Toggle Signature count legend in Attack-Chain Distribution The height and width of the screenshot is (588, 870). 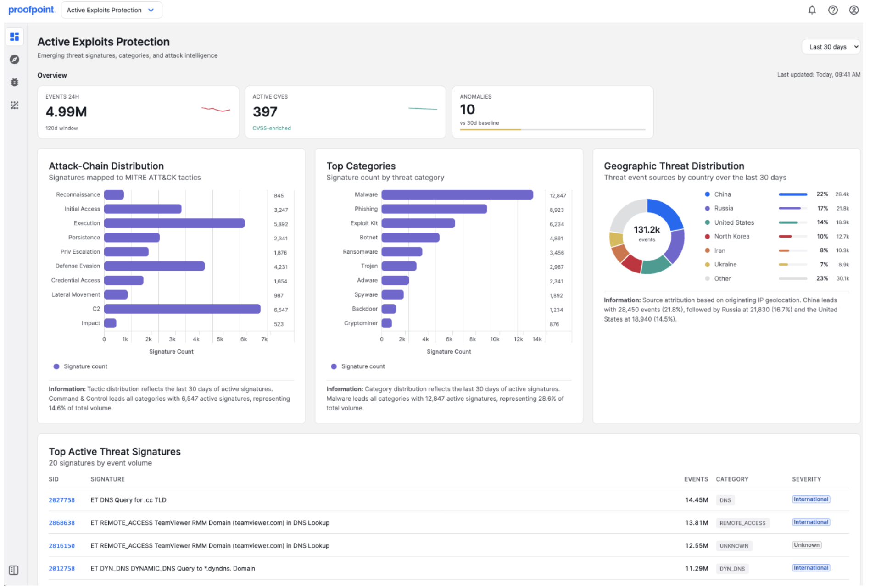80,366
